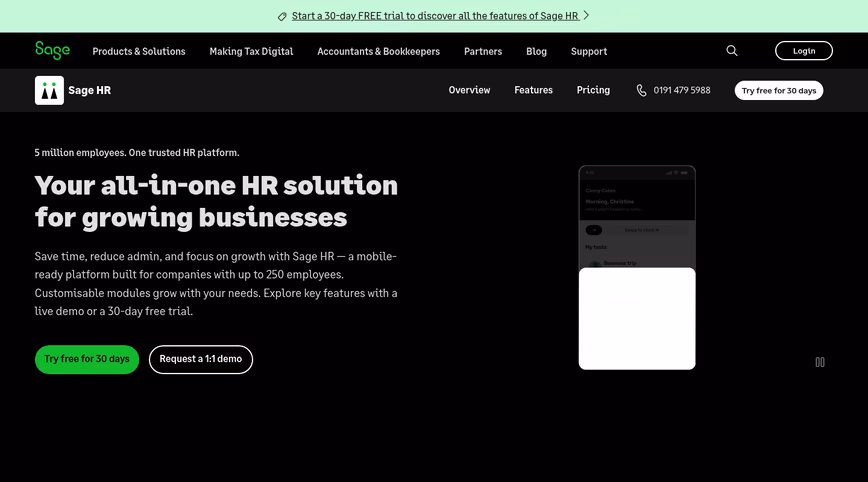Click the Login button
868x482 pixels.
[804, 51]
